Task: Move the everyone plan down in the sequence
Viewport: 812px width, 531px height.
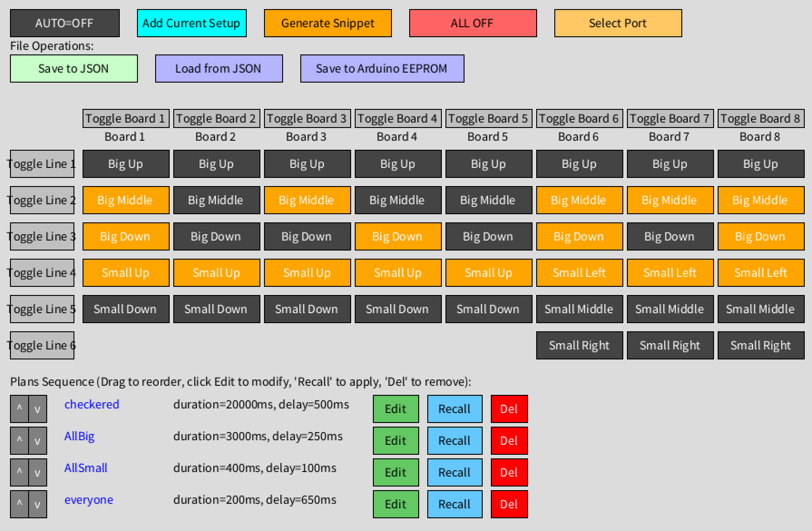Action: point(38,504)
